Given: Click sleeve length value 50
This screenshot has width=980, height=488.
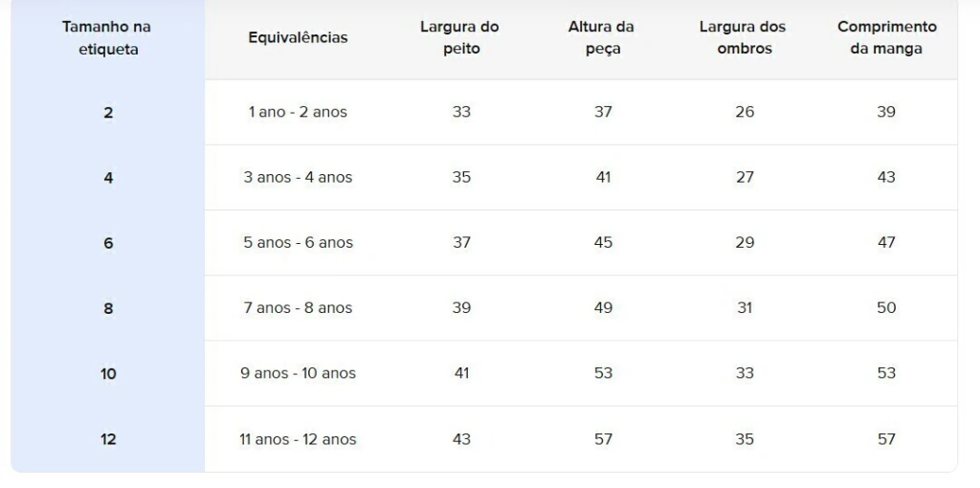Looking at the screenshot, I should (x=886, y=308).
